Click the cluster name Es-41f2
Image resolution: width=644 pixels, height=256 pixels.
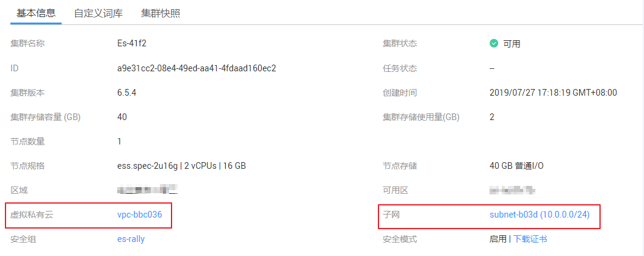pyautogui.click(x=132, y=44)
